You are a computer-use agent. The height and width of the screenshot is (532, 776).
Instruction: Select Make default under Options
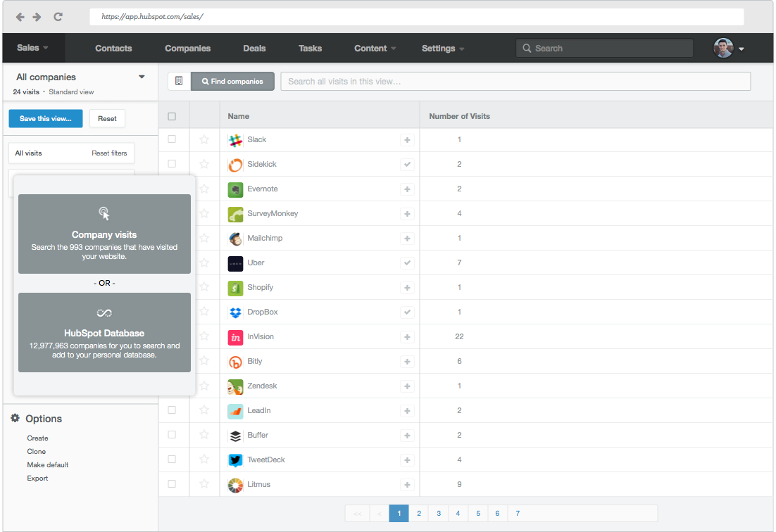tap(47, 464)
